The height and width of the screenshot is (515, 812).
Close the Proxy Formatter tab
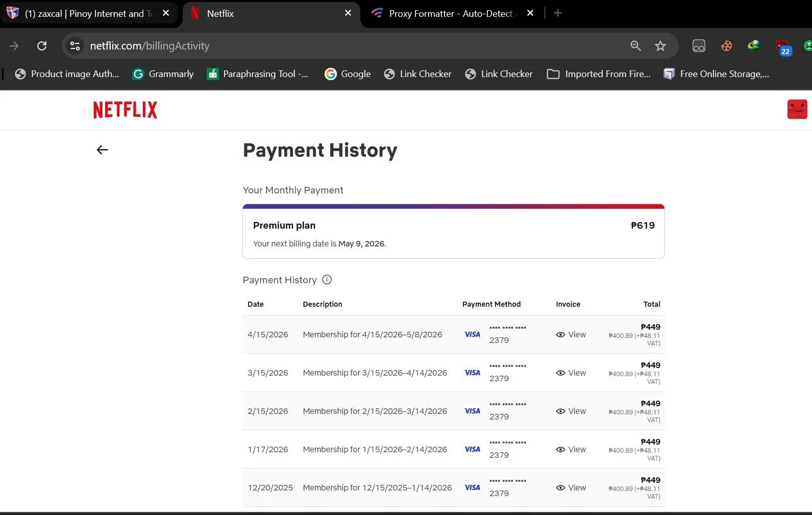click(x=530, y=13)
